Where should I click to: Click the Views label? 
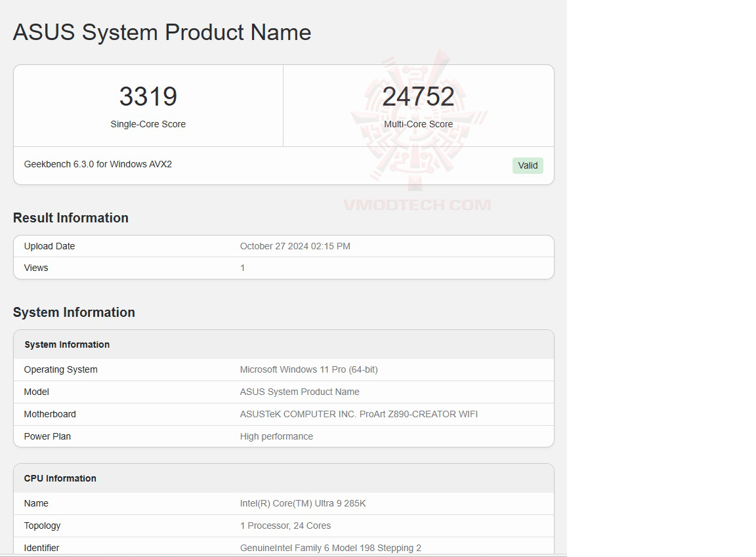(x=36, y=268)
